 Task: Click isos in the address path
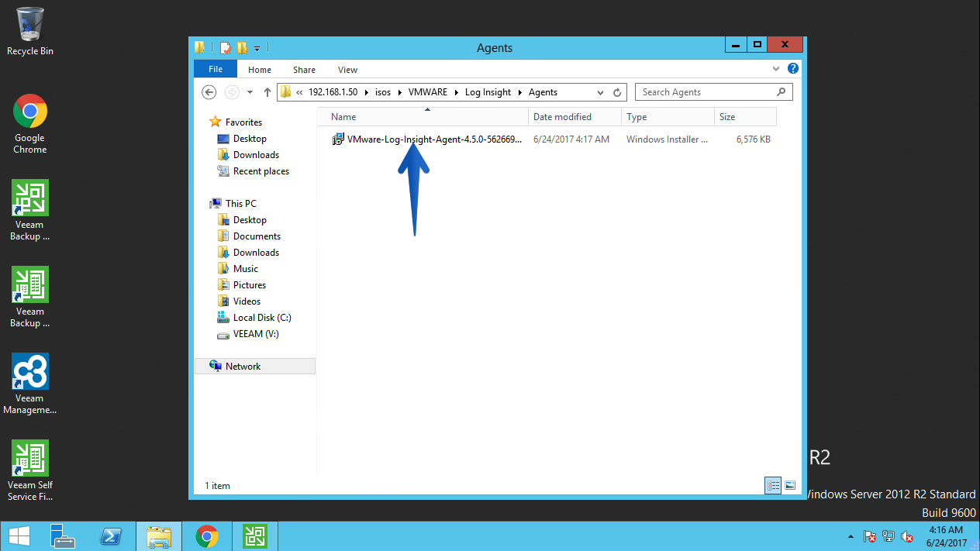click(383, 92)
